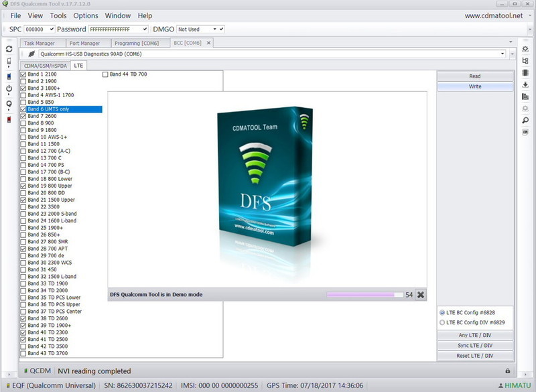Open the Help menu
This screenshot has height=392, width=536.
(145, 15)
